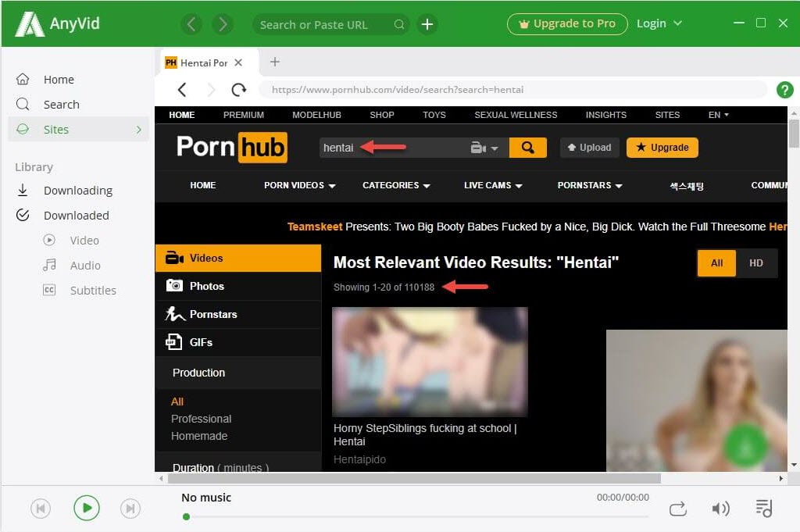Go back in embedded browser
Screen dimensions: 800x532
pyautogui.click(x=182, y=90)
